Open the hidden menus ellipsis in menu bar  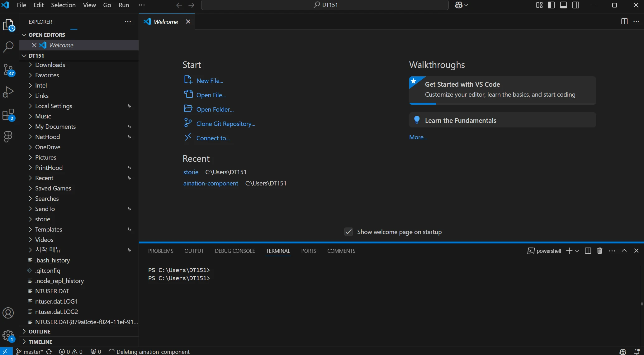coord(142,5)
